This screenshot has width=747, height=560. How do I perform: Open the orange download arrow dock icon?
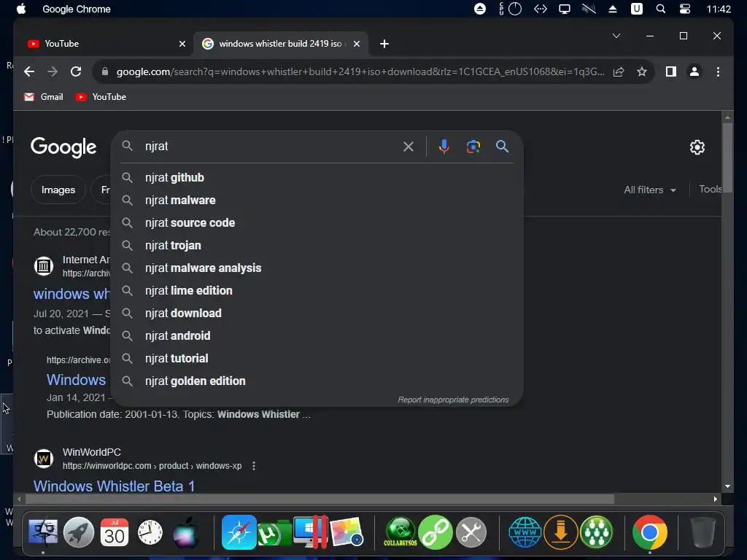tap(561, 532)
